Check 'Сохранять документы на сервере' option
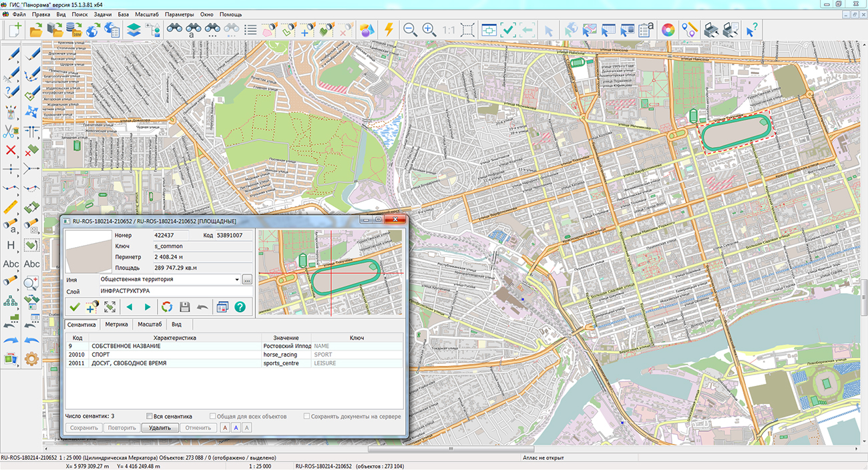The image size is (868, 470). tap(306, 417)
